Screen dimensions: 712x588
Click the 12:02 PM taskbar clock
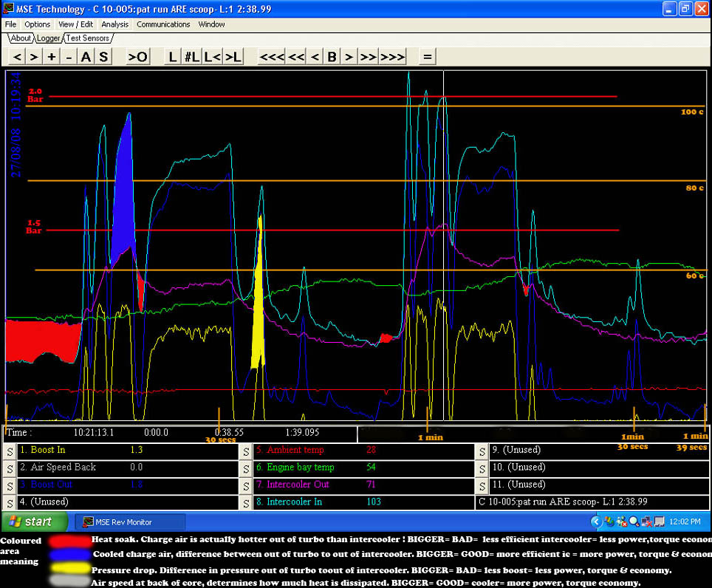click(685, 522)
